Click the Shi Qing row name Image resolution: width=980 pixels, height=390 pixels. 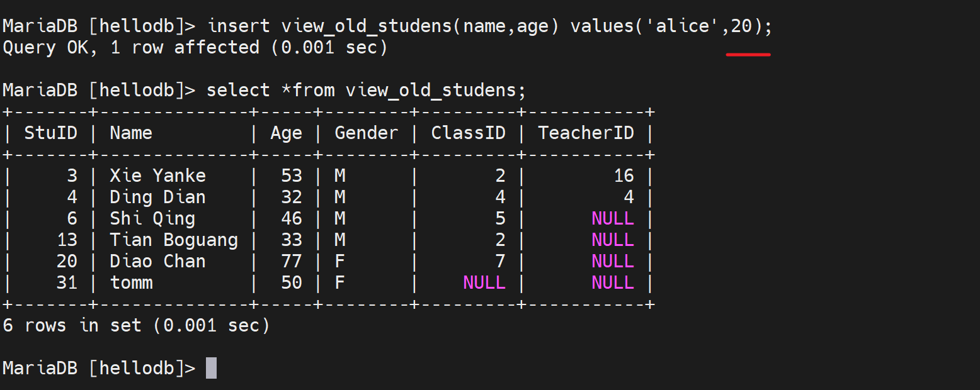pyautogui.click(x=152, y=218)
